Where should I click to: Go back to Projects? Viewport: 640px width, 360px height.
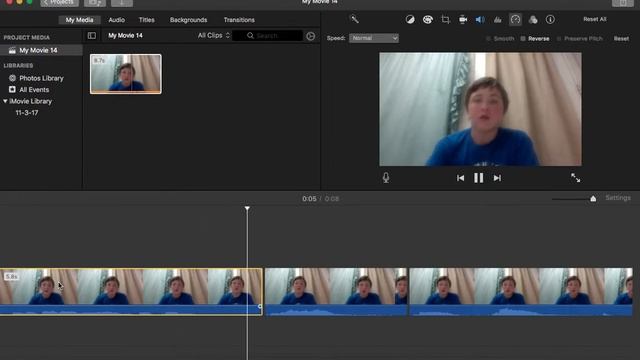60,3
